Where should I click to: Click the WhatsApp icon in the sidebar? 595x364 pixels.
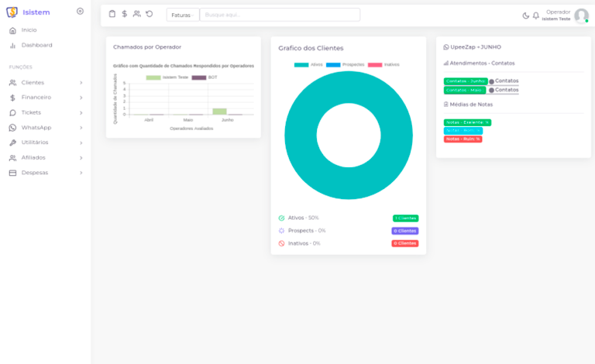(x=12, y=127)
